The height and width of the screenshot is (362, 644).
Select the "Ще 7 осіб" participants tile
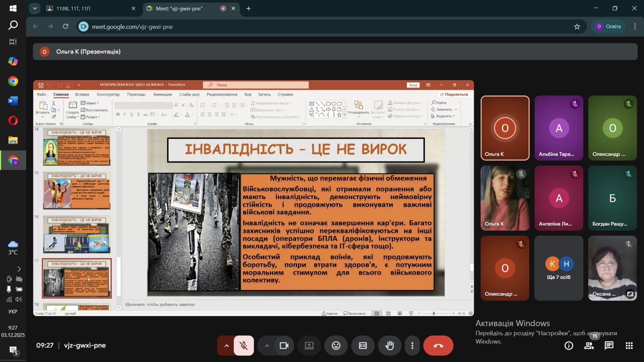pos(559,268)
